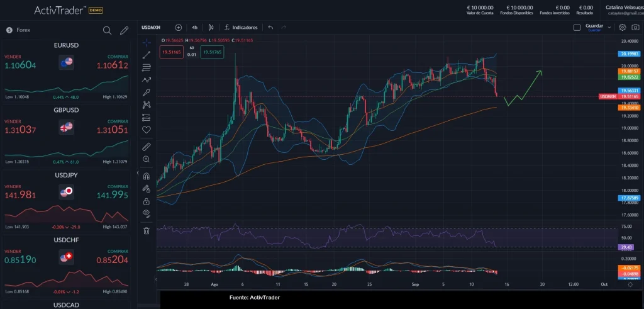Open the Indicadores menu
The width and height of the screenshot is (644, 309).
pyautogui.click(x=241, y=28)
